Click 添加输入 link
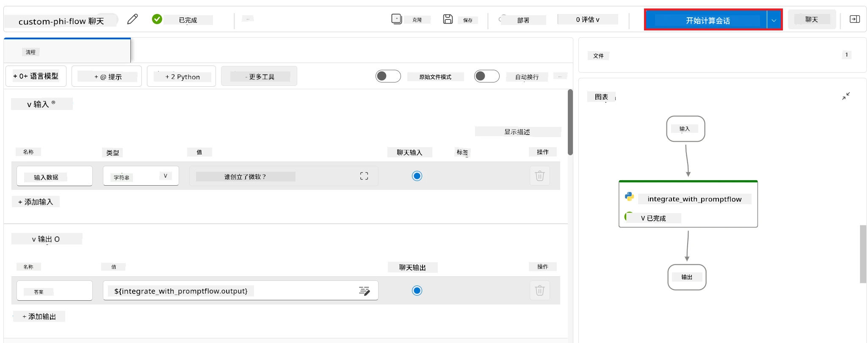 tap(36, 202)
